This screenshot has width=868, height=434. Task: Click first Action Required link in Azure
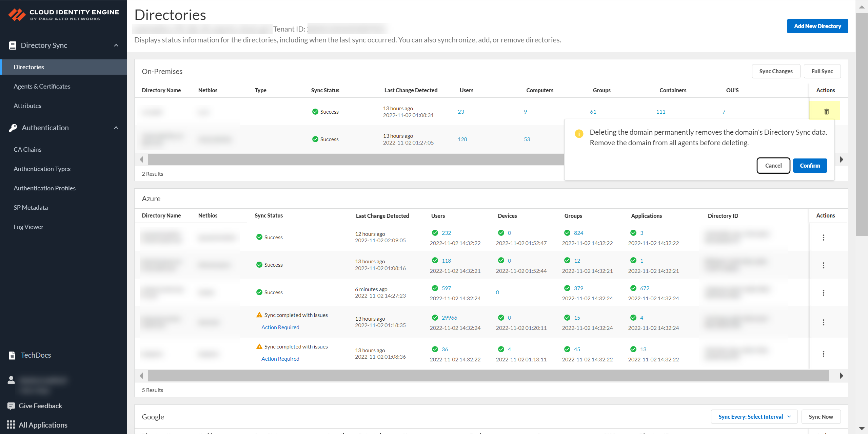280,327
